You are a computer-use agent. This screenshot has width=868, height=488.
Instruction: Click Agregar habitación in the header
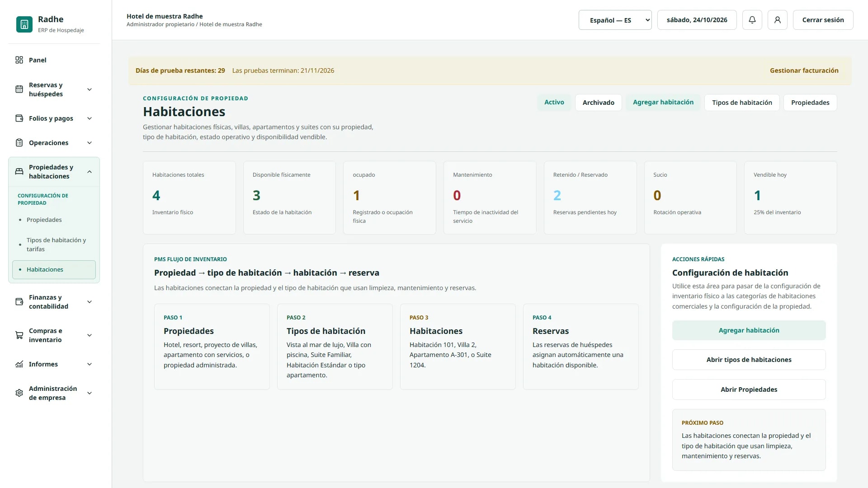(663, 103)
